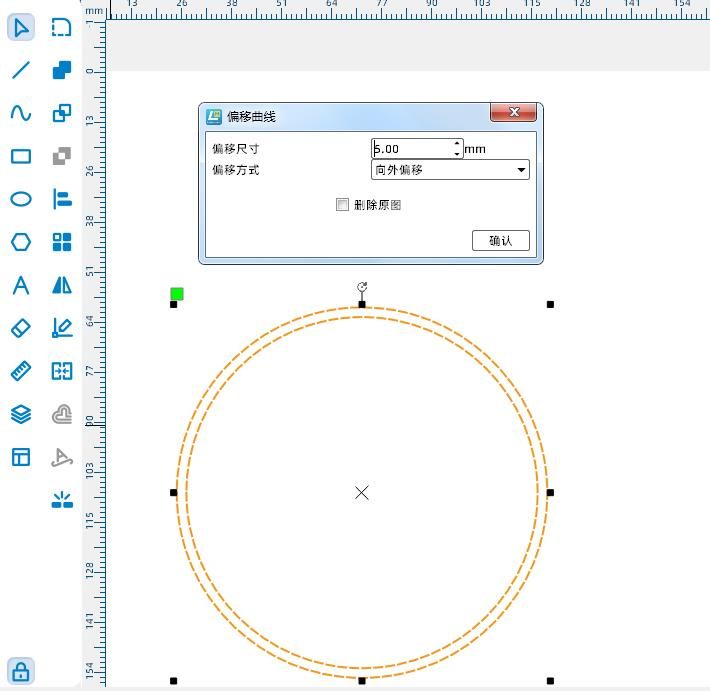Open the layers stack tool
Screen dimensions: 710x691
click(x=21, y=414)
